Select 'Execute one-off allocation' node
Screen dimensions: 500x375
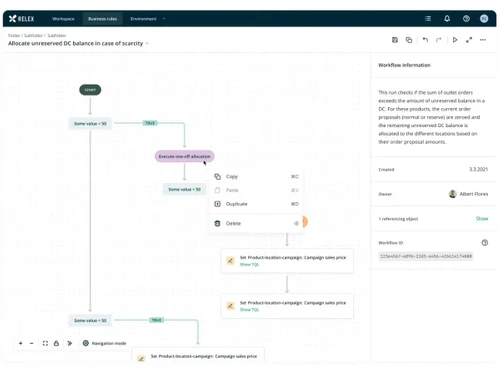(184, 156)
